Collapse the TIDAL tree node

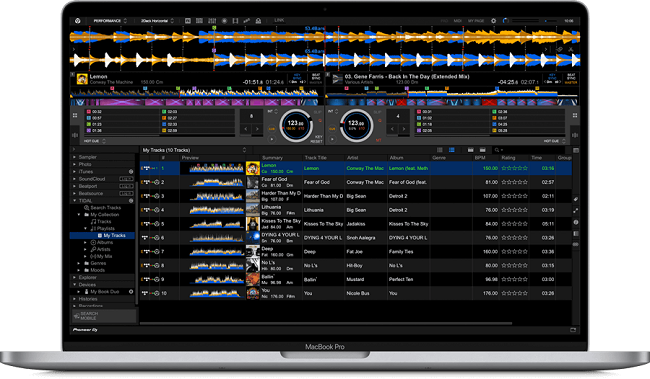(75, 201)
